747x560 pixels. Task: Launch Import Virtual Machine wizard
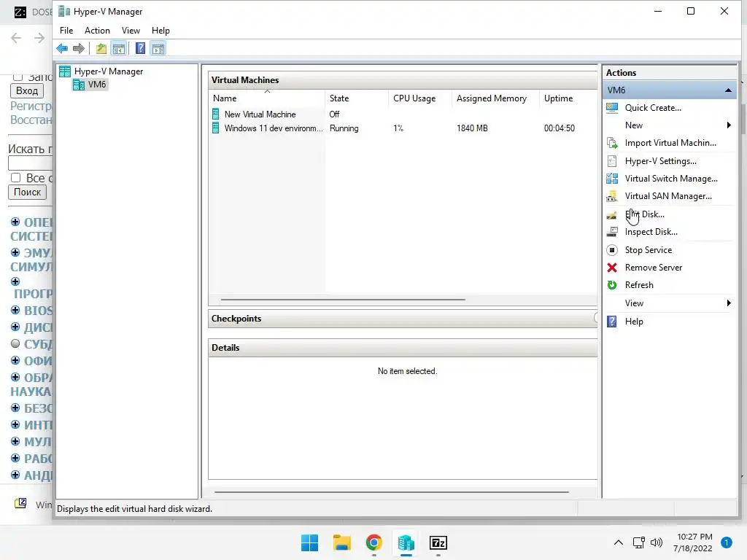click(670, 143)
